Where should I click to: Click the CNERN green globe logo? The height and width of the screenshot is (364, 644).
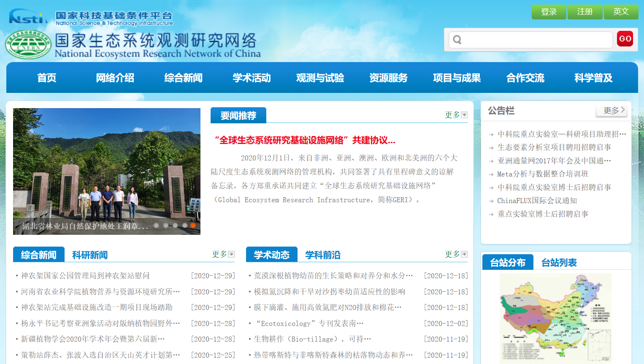point(28,44)
